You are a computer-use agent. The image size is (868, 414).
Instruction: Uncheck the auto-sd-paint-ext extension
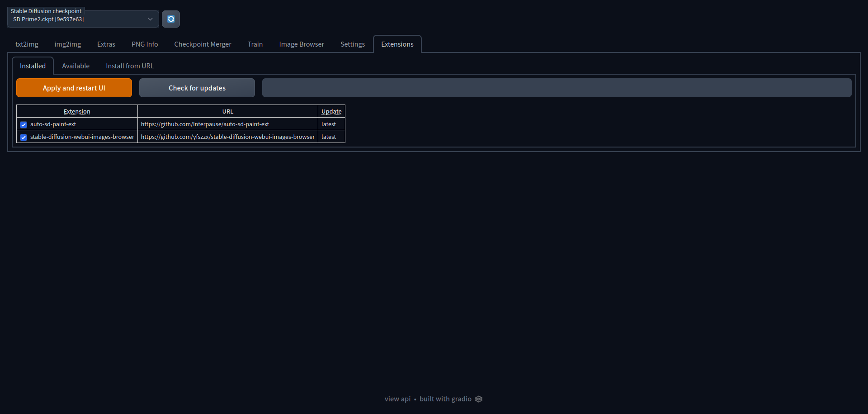click(x=23, y=124)
